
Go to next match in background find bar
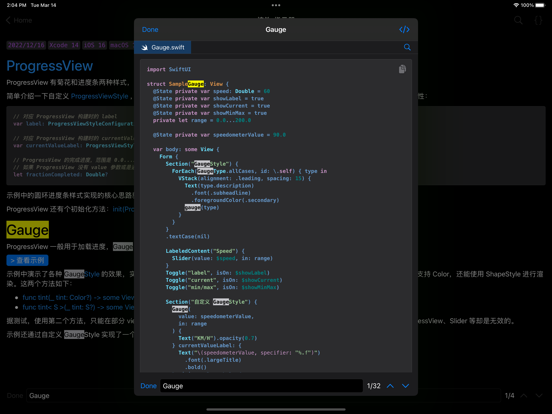coord(539,396)
